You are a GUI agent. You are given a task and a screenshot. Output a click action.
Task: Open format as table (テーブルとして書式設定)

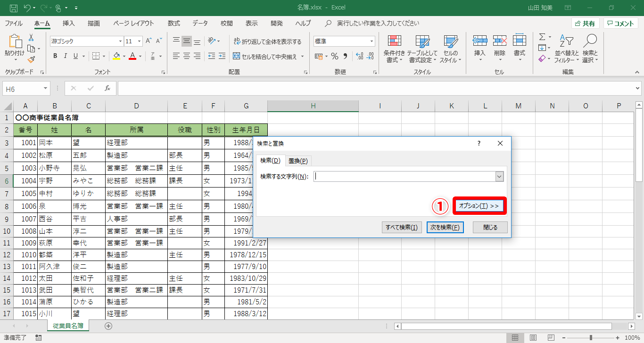[422, 49]
